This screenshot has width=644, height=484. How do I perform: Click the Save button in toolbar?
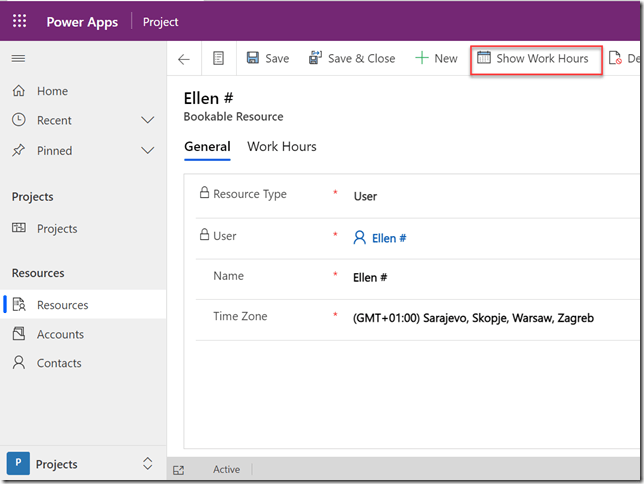(267, 59)
